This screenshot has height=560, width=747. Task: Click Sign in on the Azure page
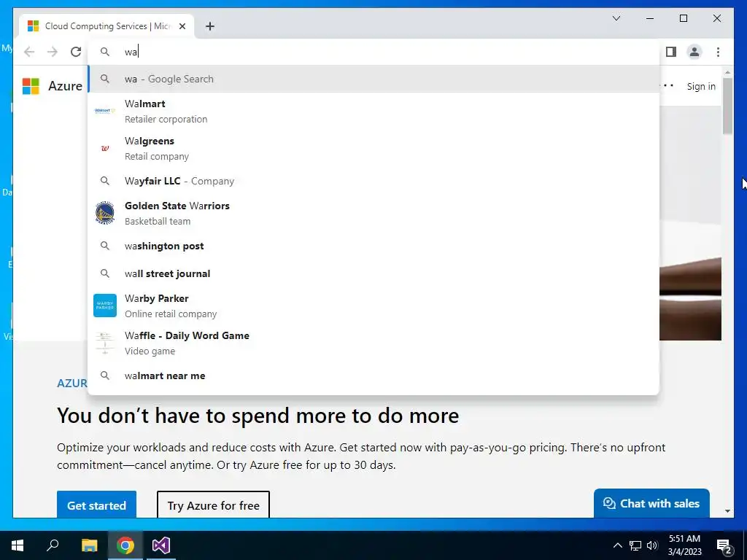tap(701, 86)
